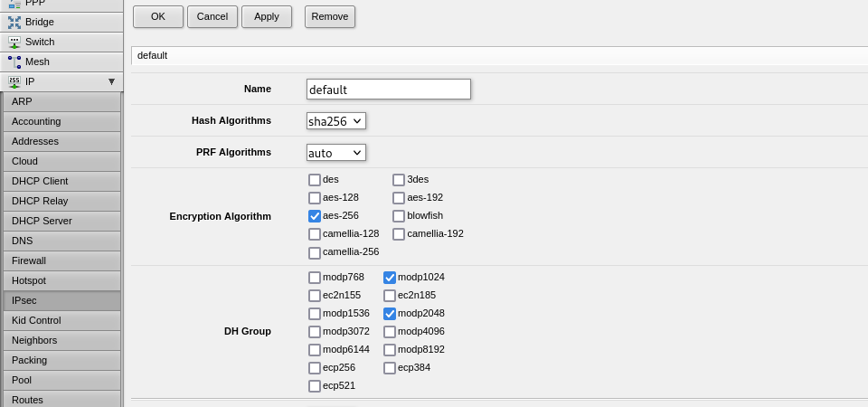Click the IP menu icon
This screenshot has width=868, height=407.
[14, 81]
